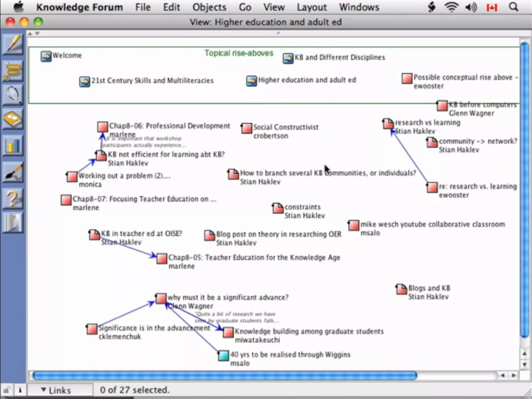Click the views list signpost icon
The image size is (532, 399).
(13, 71)
